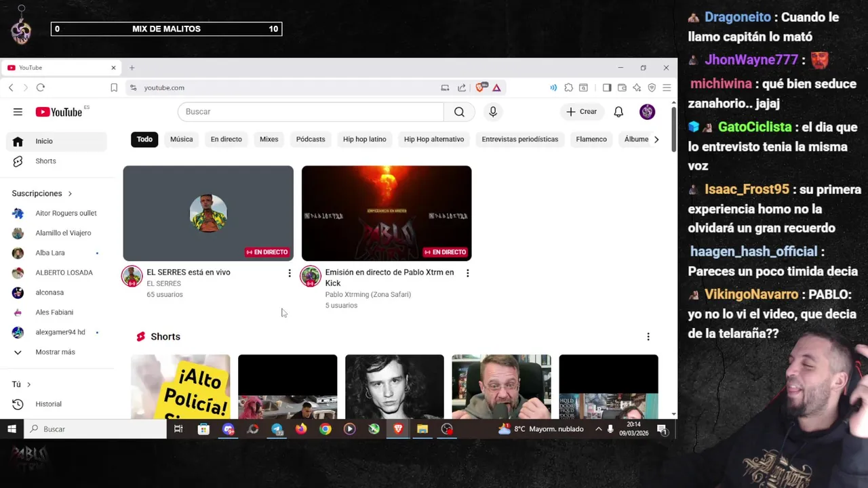Select the Todo filter chip
The width and height of the screenshot is (868, 488).
(x=144, y=140)
